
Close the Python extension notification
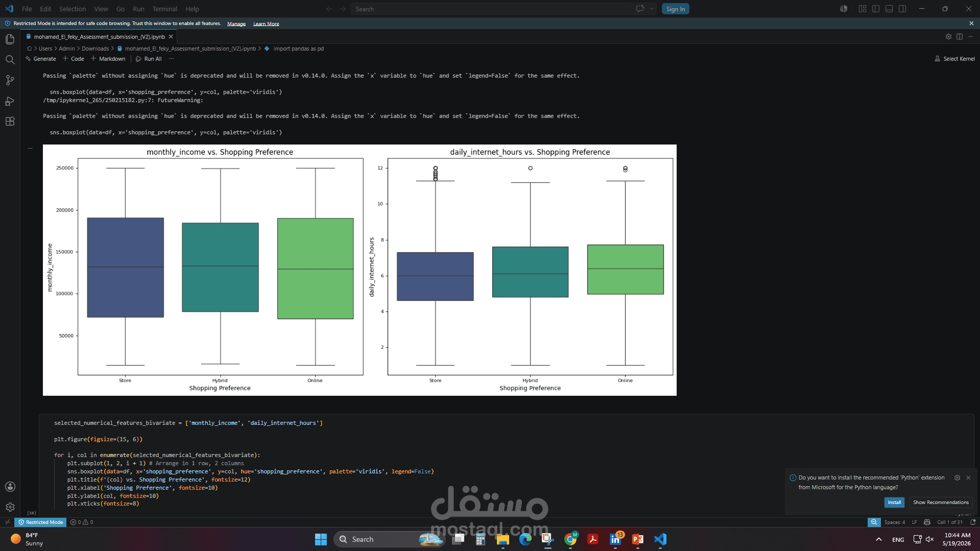tap(968, 478)
